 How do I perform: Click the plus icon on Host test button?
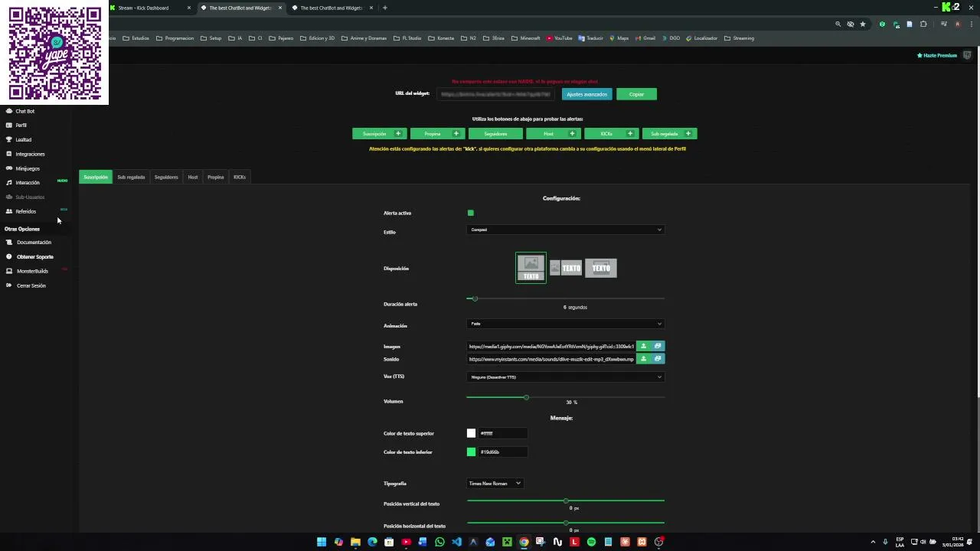[572, 134]
